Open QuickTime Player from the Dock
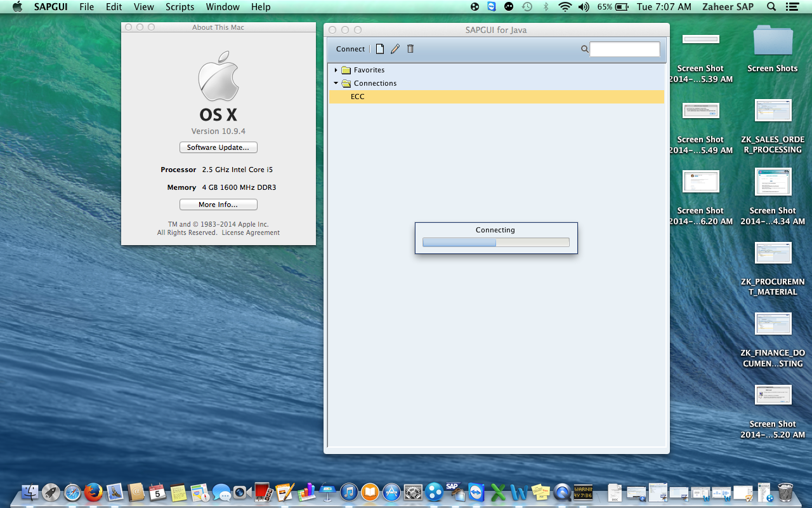 [x=561, y=491]
